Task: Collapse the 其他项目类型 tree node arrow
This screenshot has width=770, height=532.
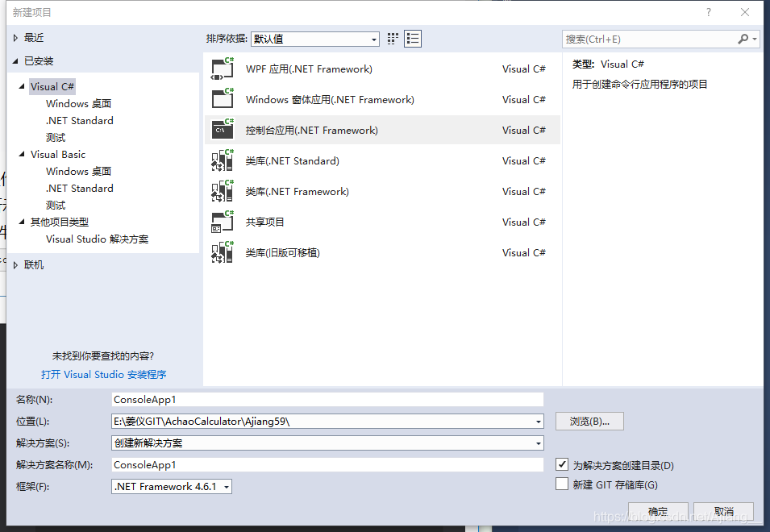Action: 22,222
